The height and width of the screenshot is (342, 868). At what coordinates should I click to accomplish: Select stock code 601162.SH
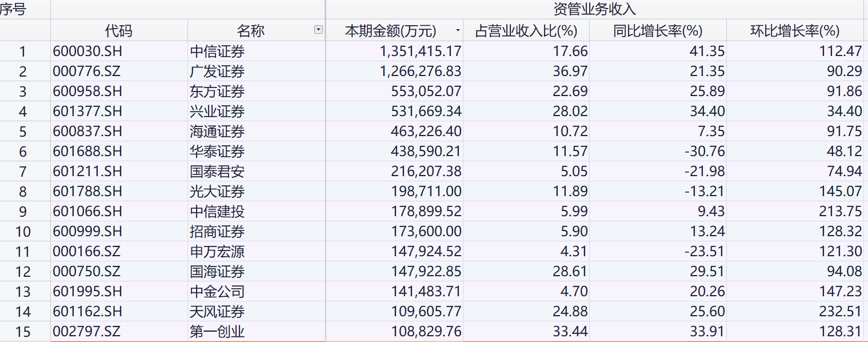[119, 312]
